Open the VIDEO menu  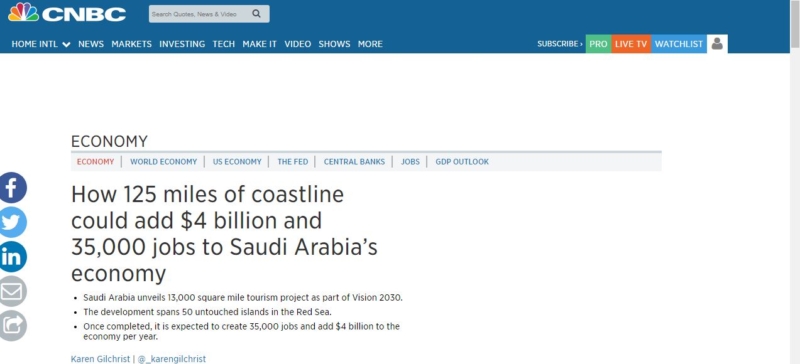[297, 44]
